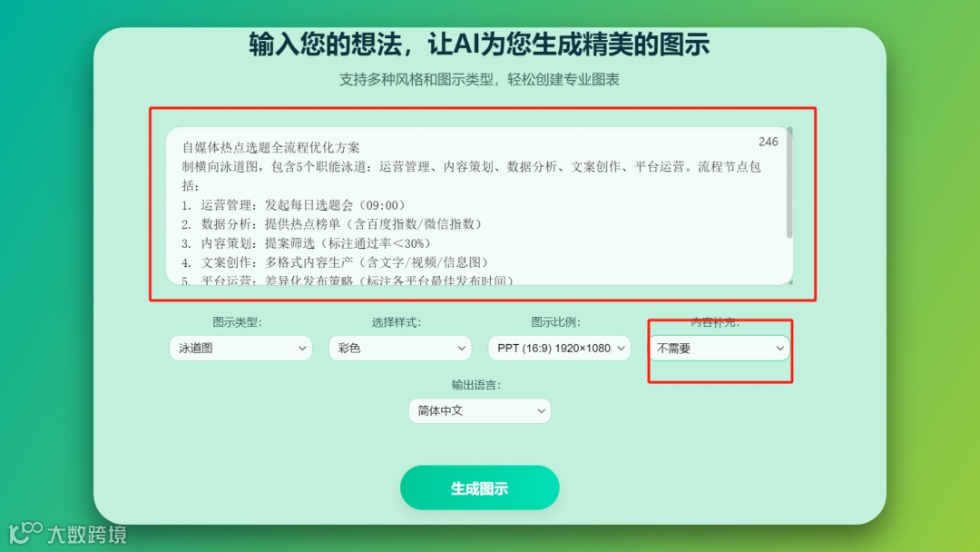Click the 输出语言 label
The height and width of the screenshot is (552, 980).
coord(476,384)
